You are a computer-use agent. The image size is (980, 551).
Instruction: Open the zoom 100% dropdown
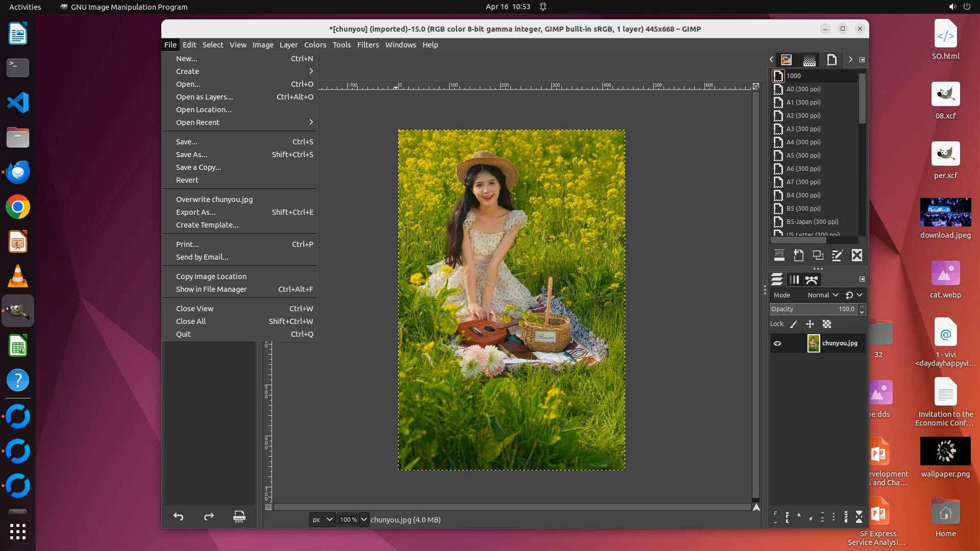coord(363,519)
